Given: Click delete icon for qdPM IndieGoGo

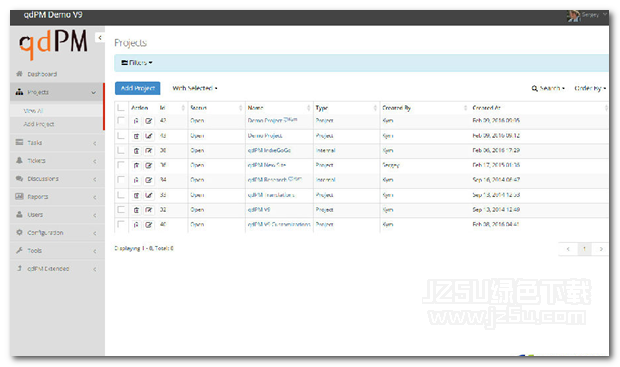Looking at the screenshot, I should [x=136, y=151].
